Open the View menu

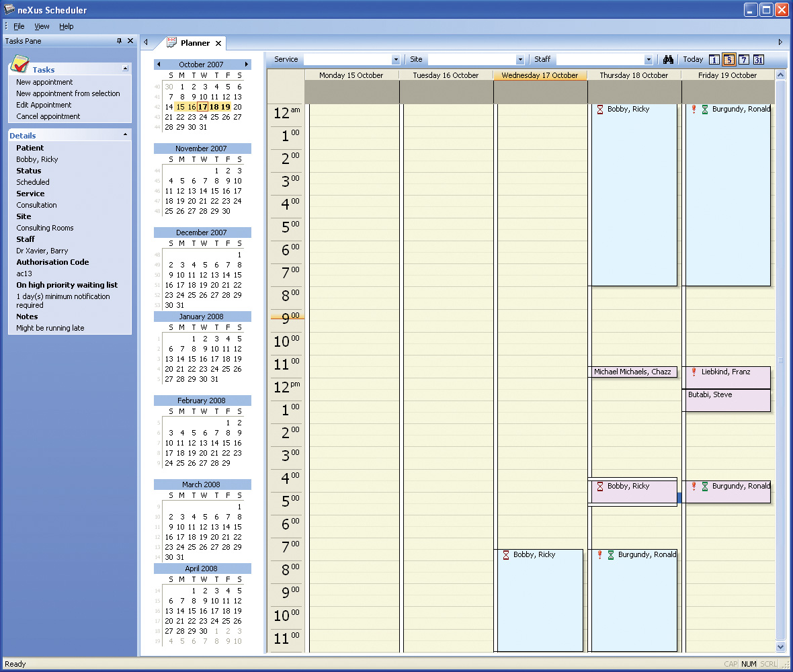pyautogui.click(x=42, y=26)
